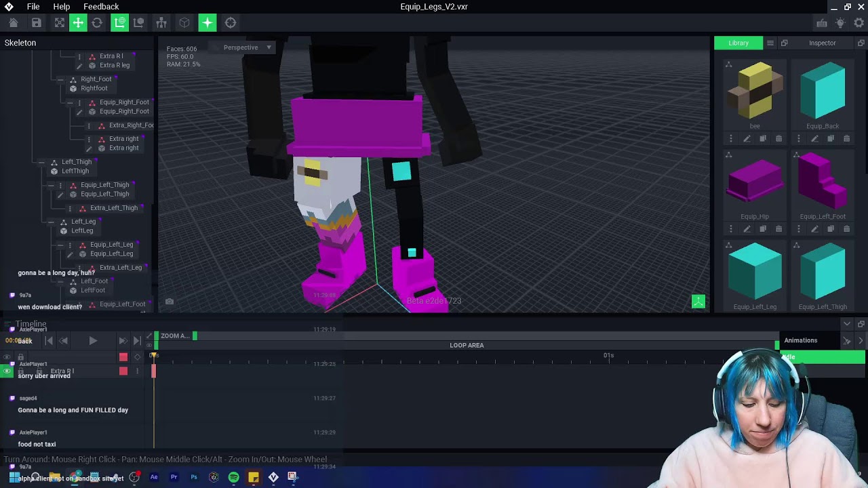
Task: Open the Animations panel
Action: (x=801, y=340)
